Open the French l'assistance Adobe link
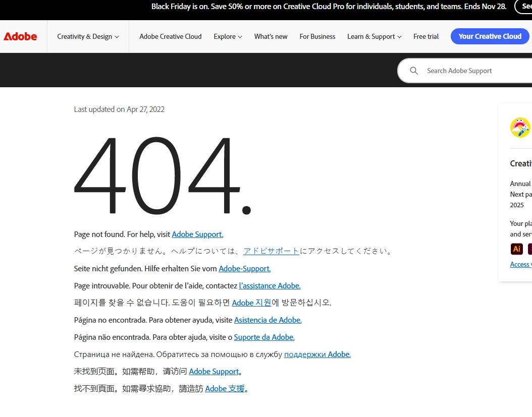 click(x=270, y=286)
